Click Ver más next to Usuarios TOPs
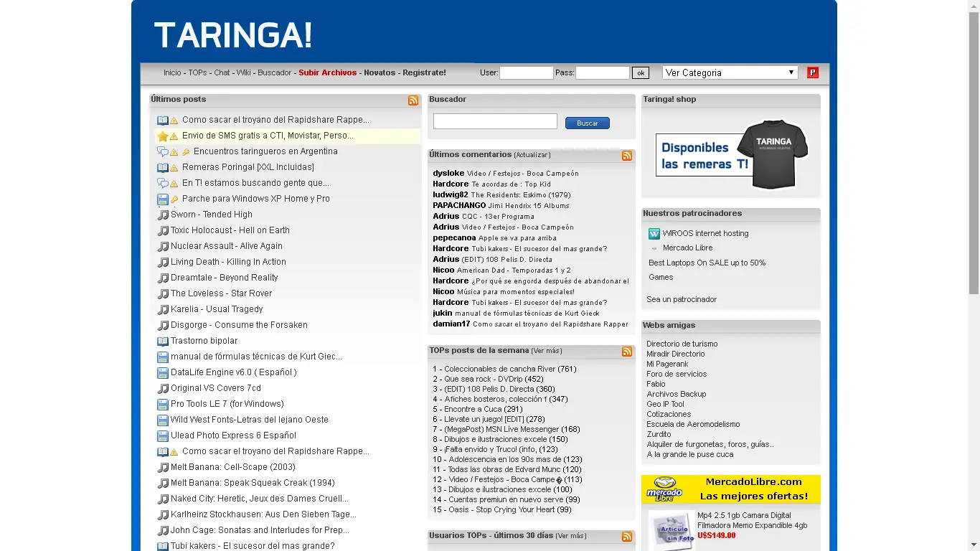This screenshot has height=551, width=980. coord(571,536)
